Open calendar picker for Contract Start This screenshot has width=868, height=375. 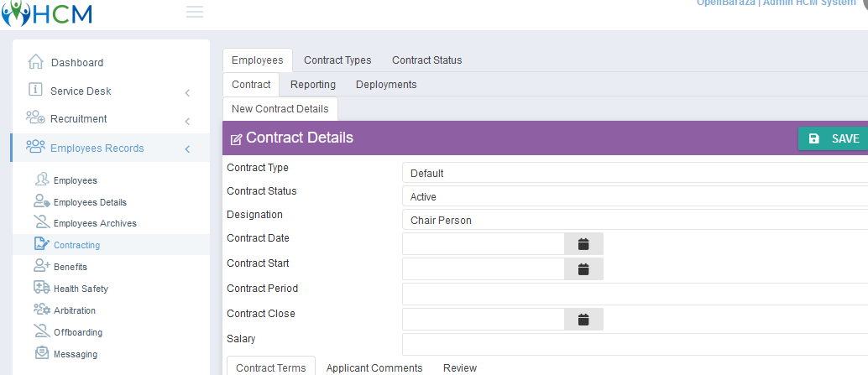(x=583, y=269)
